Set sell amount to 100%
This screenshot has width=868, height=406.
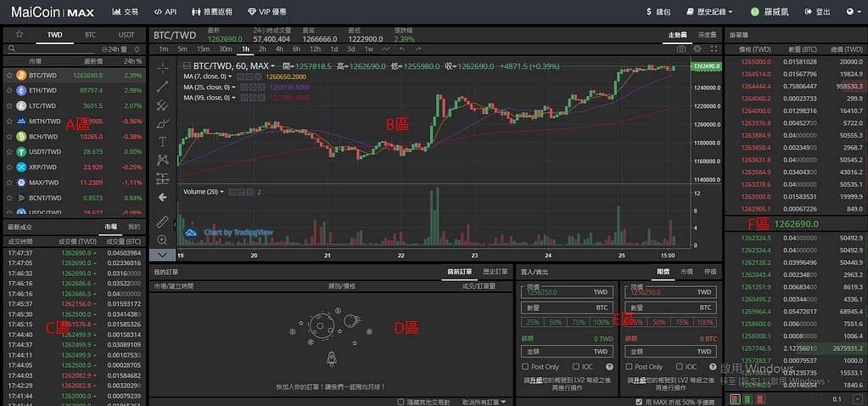click(705, 323)
